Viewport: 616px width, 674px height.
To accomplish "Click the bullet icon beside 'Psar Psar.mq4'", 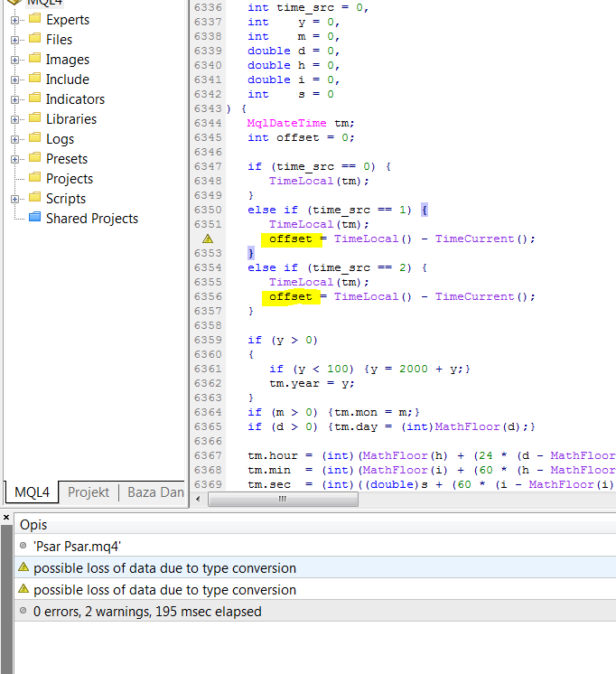I will click(x=23, y=546).
